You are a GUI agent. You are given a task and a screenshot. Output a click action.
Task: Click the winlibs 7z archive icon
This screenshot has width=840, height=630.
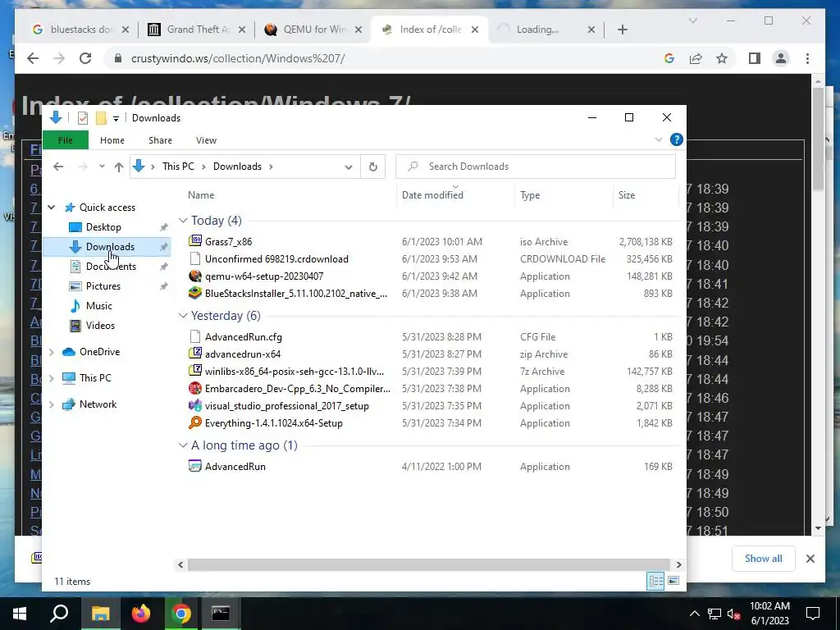click(x=195, y=371)
